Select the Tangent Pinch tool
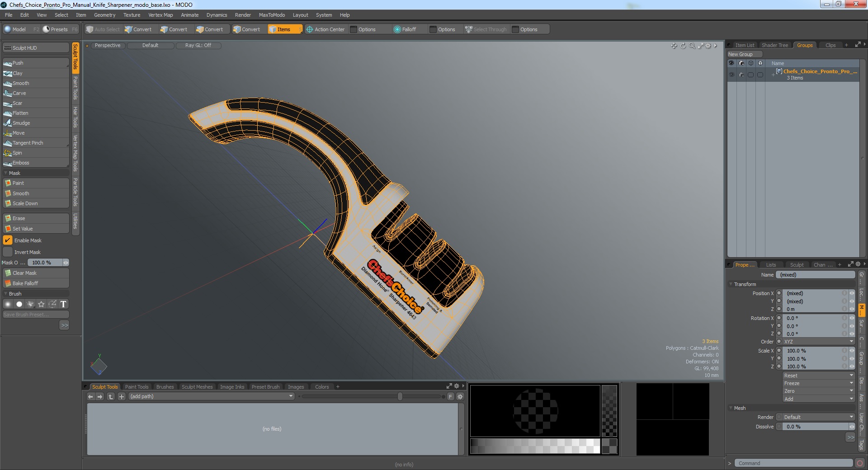This screenshot has width=868, height=470. [36, 143]
